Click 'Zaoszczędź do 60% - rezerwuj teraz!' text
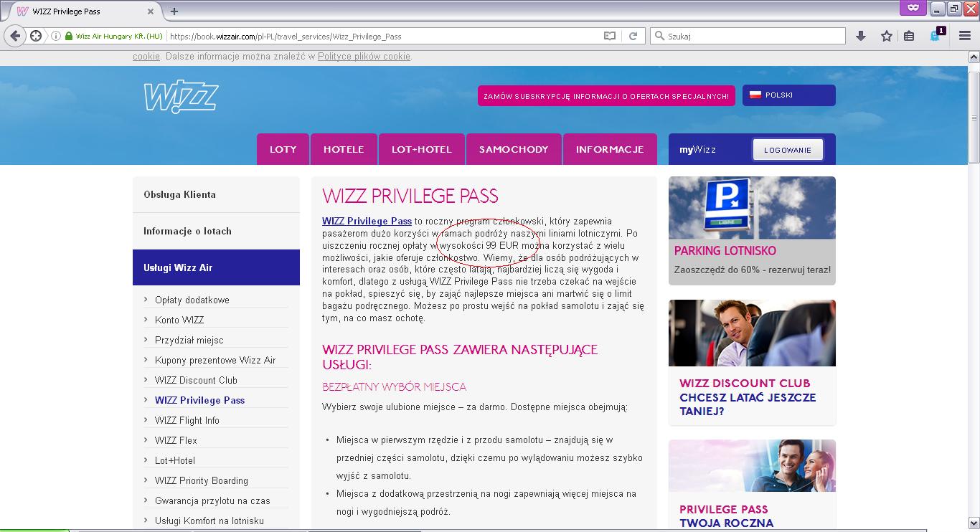Screen dimensions: 980x532 point(753,270)
